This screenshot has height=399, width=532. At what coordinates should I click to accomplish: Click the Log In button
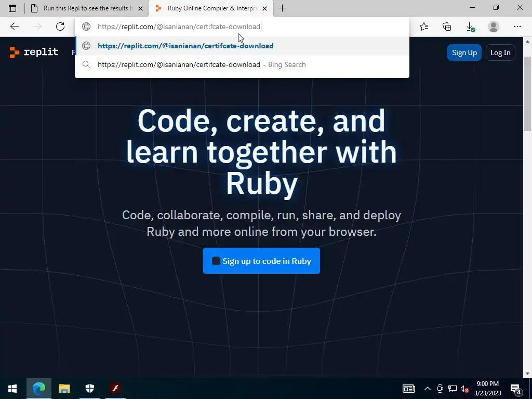[x=500, y=52]
